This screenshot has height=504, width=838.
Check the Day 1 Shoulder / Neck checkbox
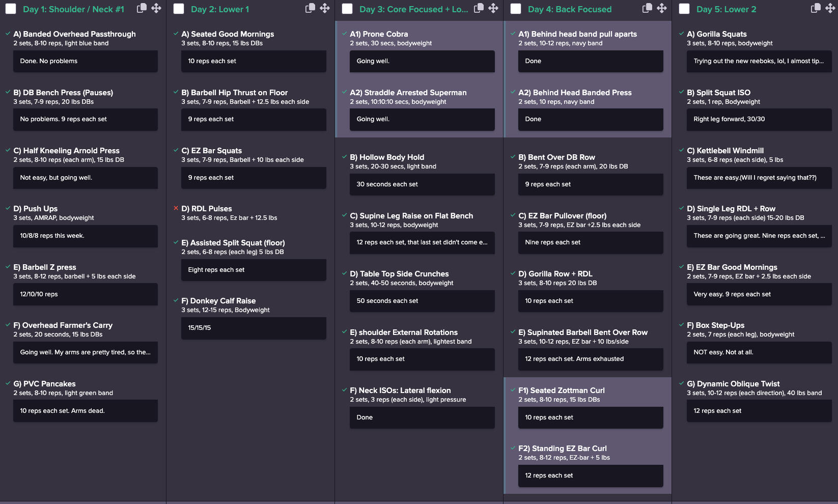click(x=10, y=9)
